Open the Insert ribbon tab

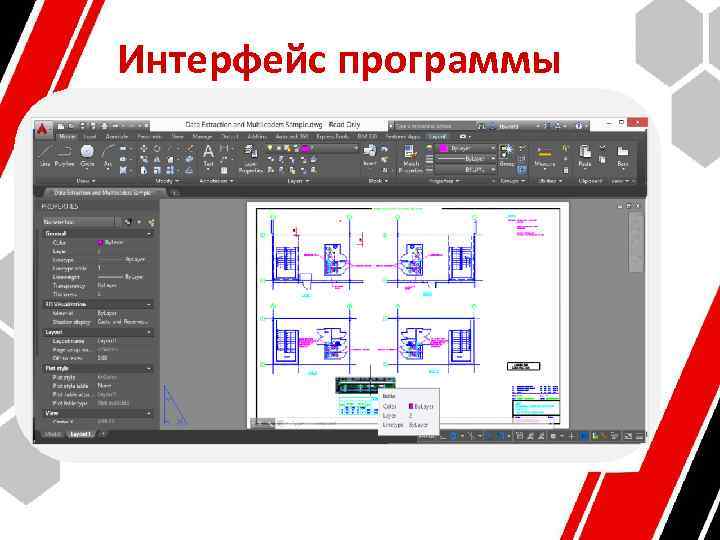tap(90, 136)
